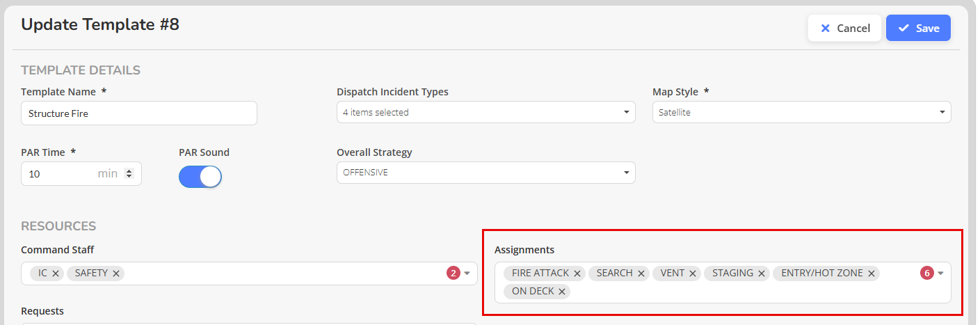Remove the SEARCH assignment tag
Viewport: 980px width, 325px height.
[x=641, y=274]
